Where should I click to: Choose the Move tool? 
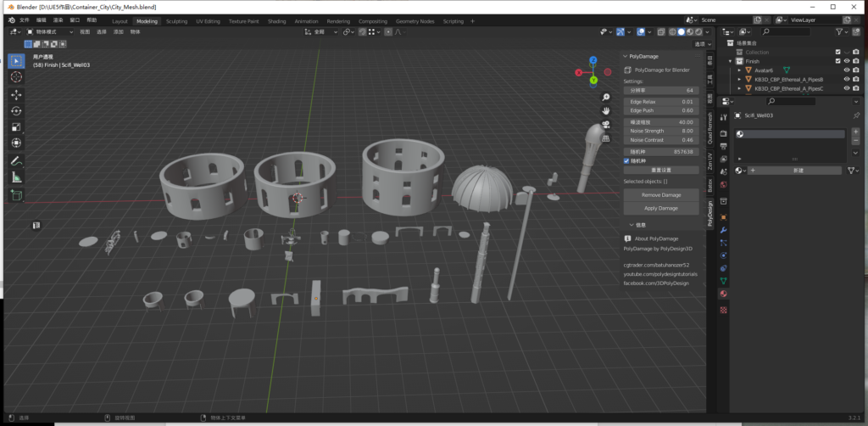point(16,95)
